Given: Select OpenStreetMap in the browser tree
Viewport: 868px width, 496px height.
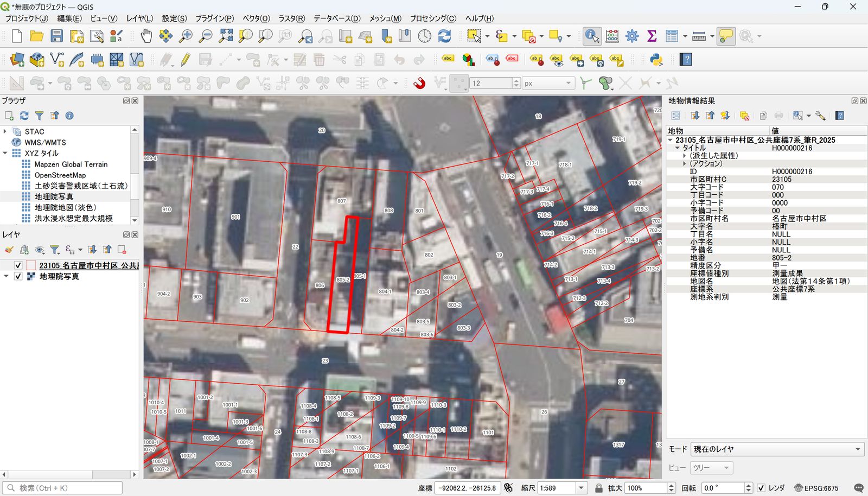Looking at the screenshot, I should (60, 175).
